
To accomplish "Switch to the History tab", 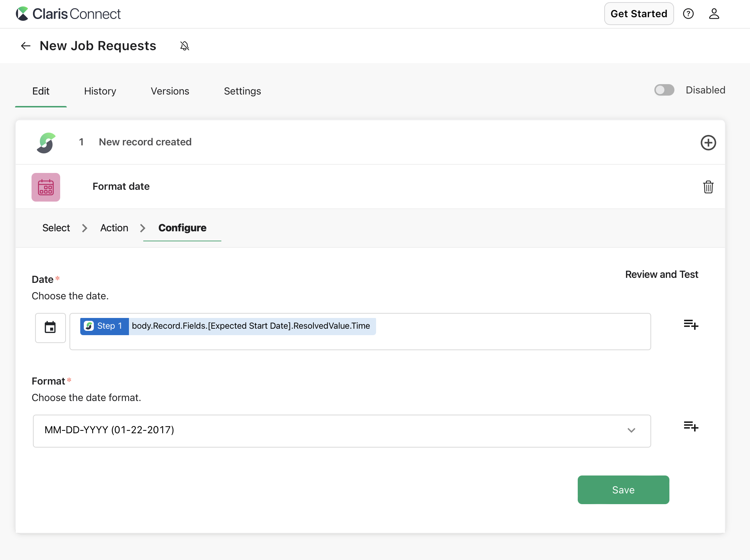I will (100, 91).
